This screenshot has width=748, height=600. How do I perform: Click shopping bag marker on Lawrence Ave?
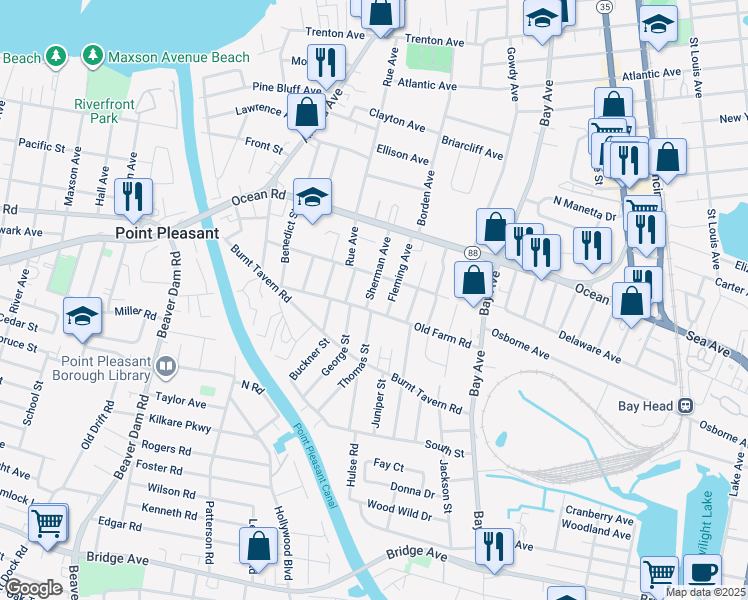point(306,116)
